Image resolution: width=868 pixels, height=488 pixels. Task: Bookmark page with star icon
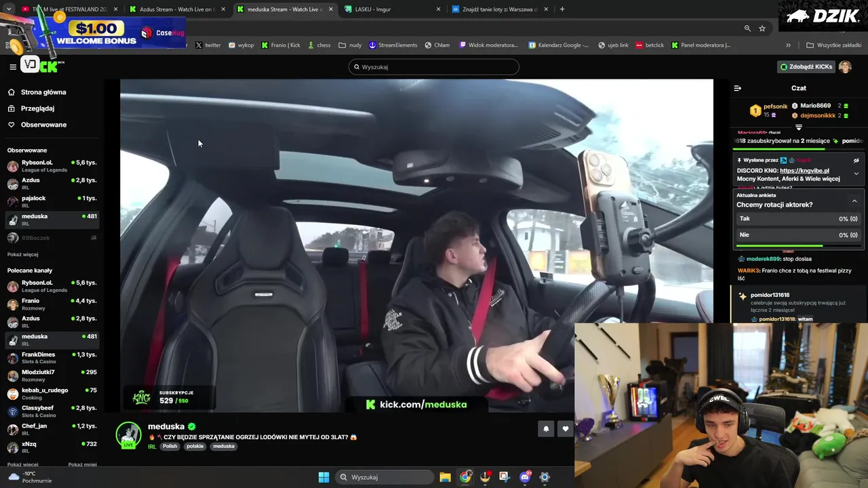[762, 28]
